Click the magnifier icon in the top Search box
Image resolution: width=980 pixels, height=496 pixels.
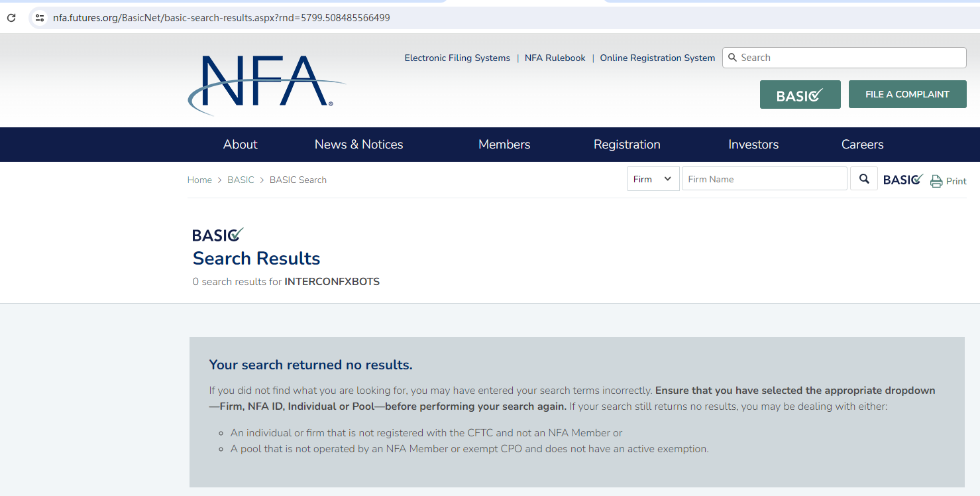coord(732,58)
